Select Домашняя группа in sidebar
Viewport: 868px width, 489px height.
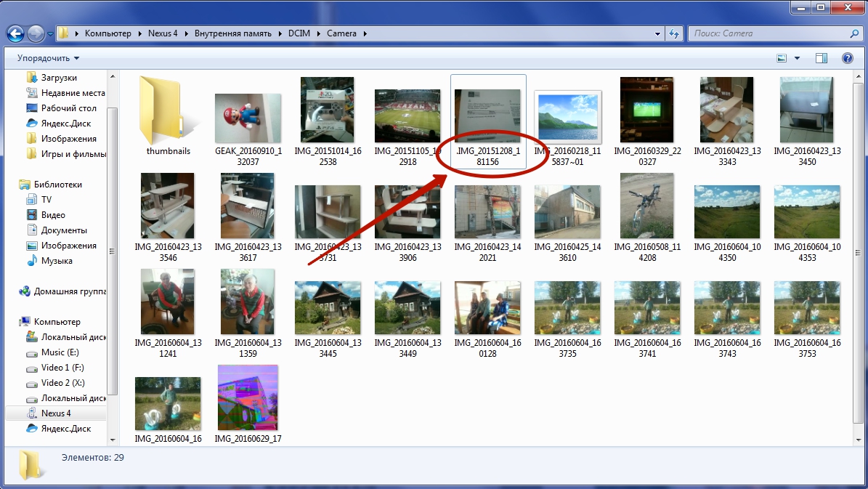coord(70,291)
